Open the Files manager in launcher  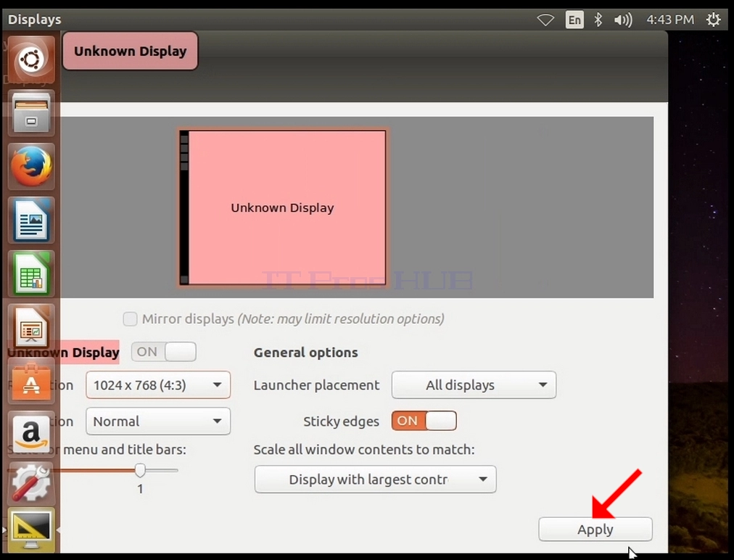pos(31,113)
